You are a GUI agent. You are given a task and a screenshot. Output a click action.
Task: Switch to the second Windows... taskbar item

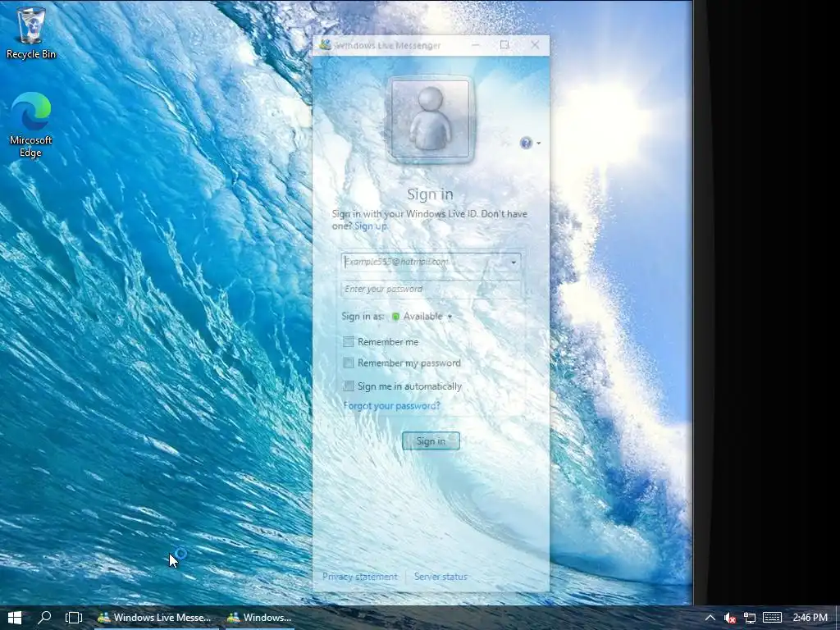point(260,618)
